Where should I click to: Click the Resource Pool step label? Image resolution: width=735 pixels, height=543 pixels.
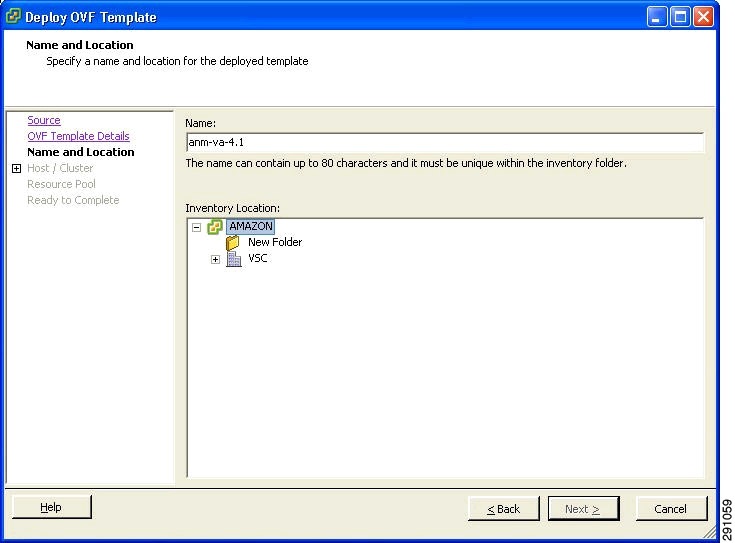[61, 184]
